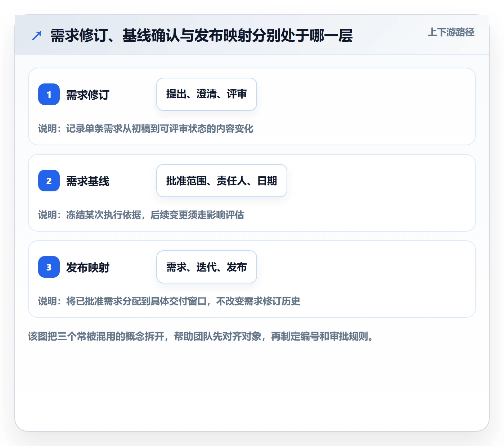Click the note 说明：冻结某次执行依据，后续变更须走影响评估
The image size is (504, 446).
[x=141, y=215]
